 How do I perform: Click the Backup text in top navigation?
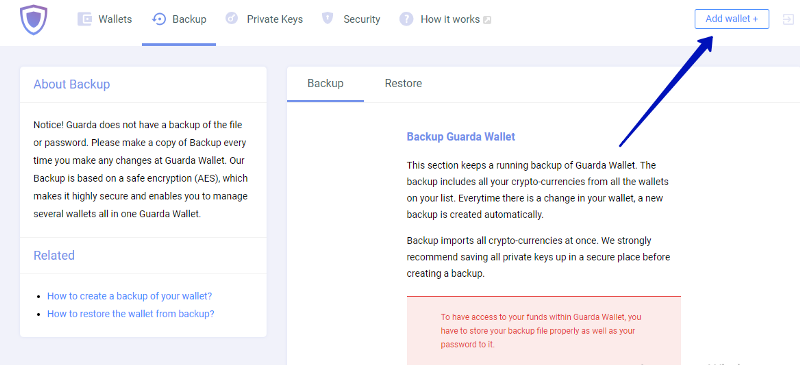(189, 19)
